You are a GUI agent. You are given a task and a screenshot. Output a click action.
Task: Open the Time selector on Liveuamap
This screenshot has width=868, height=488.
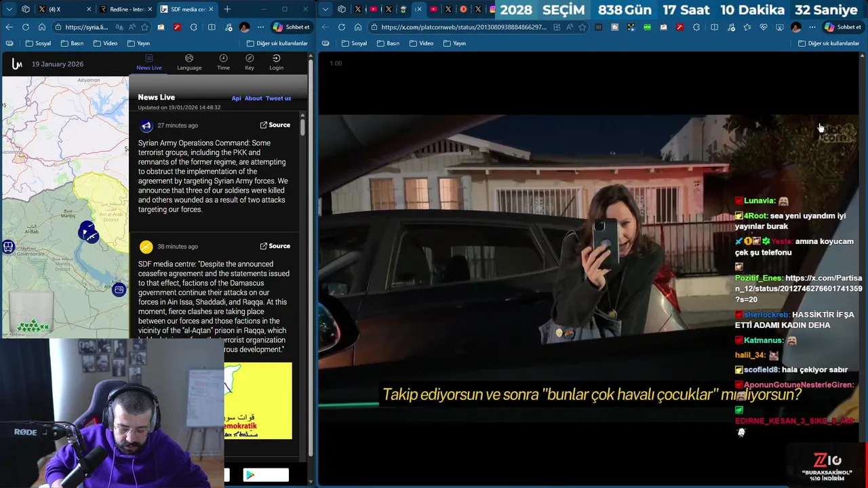pyautogui.click(x=223, y=62)
